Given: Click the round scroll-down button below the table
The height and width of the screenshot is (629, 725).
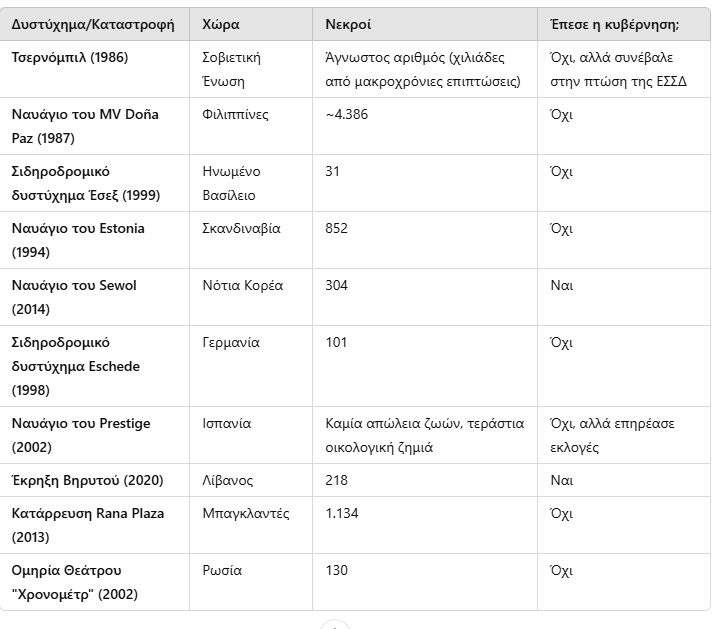Looking at the screenshot, I should tap(334, 625).
